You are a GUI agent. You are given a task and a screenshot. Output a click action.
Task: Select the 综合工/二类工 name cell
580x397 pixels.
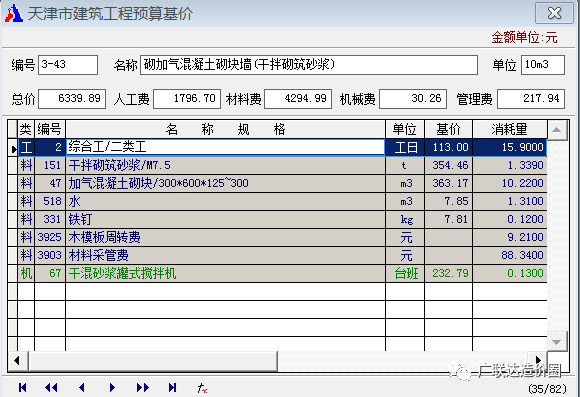[226, 147]
